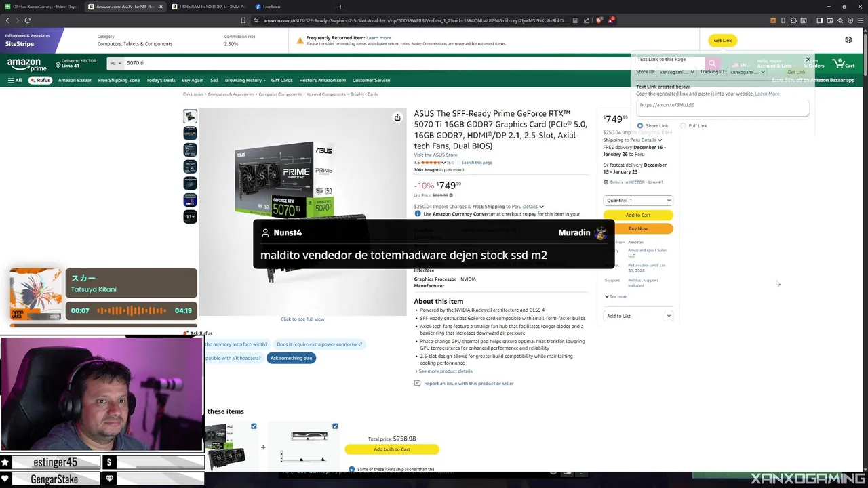Uncheck second bundle item checkbox
Screen dimensions: 868x488
coord(335,426)
